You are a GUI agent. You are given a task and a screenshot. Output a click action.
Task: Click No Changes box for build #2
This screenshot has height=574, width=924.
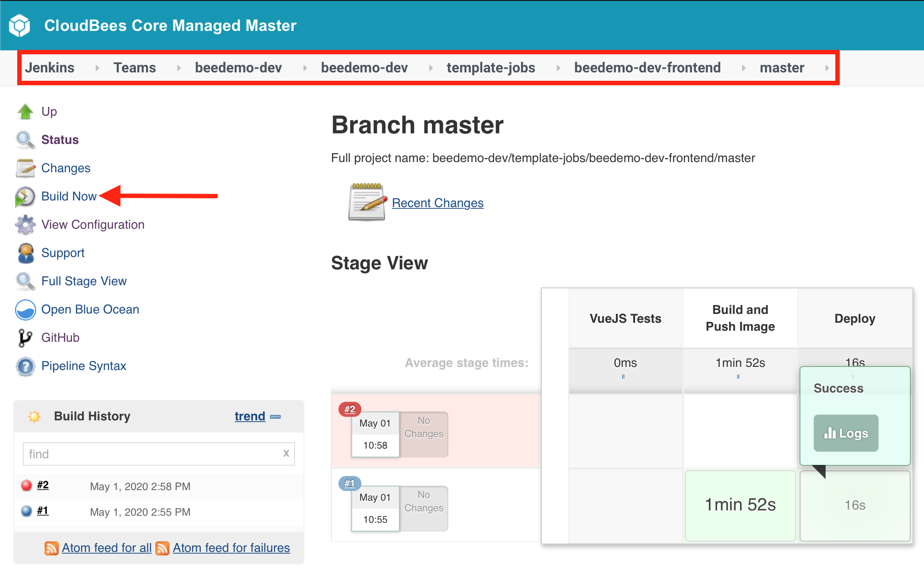pos(424,434)
